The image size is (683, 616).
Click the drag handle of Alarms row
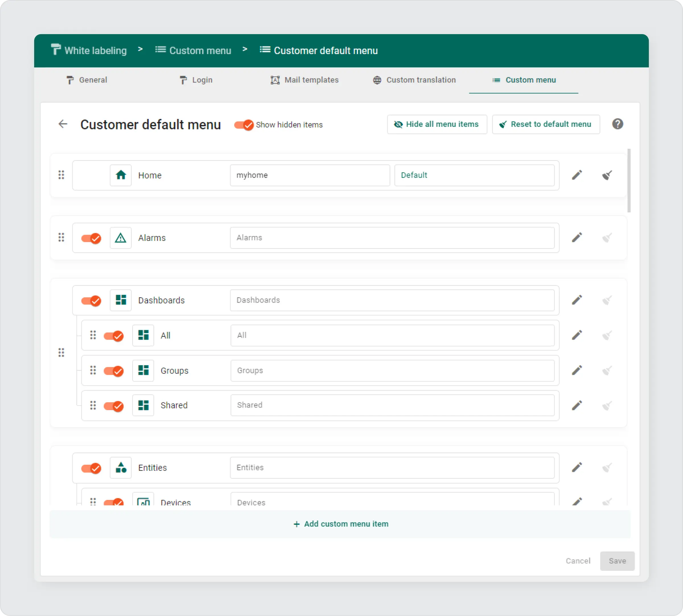pyautogui.click(x=61, y=237)
